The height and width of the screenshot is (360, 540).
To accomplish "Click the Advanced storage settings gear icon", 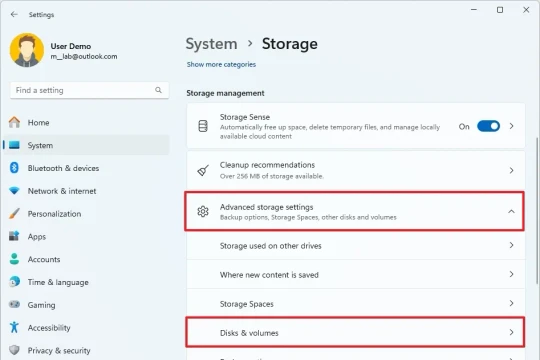I will 203,211.
